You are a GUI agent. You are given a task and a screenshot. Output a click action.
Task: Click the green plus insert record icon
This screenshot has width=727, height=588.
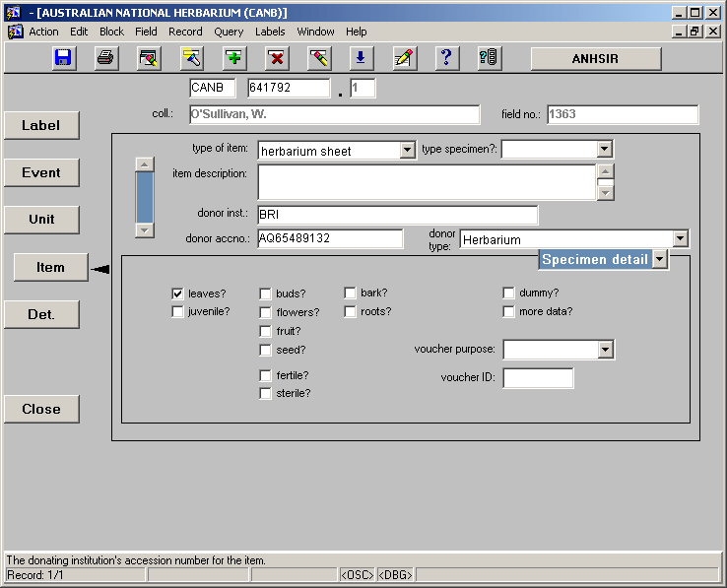(234, 58)
